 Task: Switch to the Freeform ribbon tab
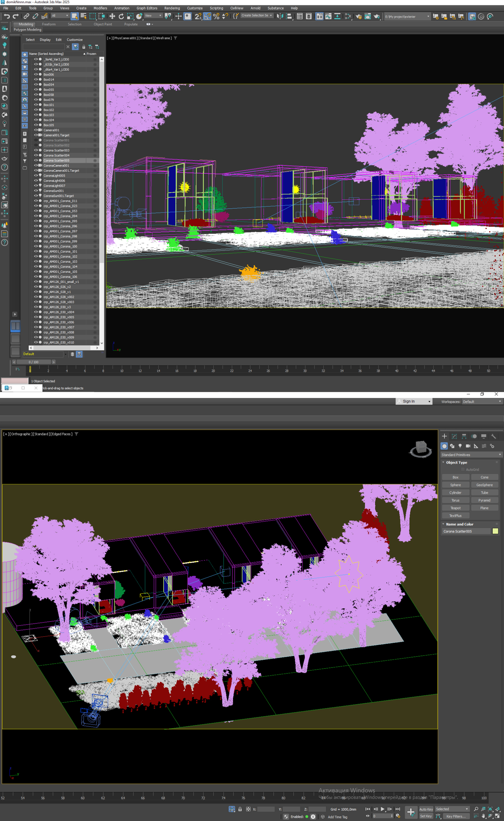49,24
